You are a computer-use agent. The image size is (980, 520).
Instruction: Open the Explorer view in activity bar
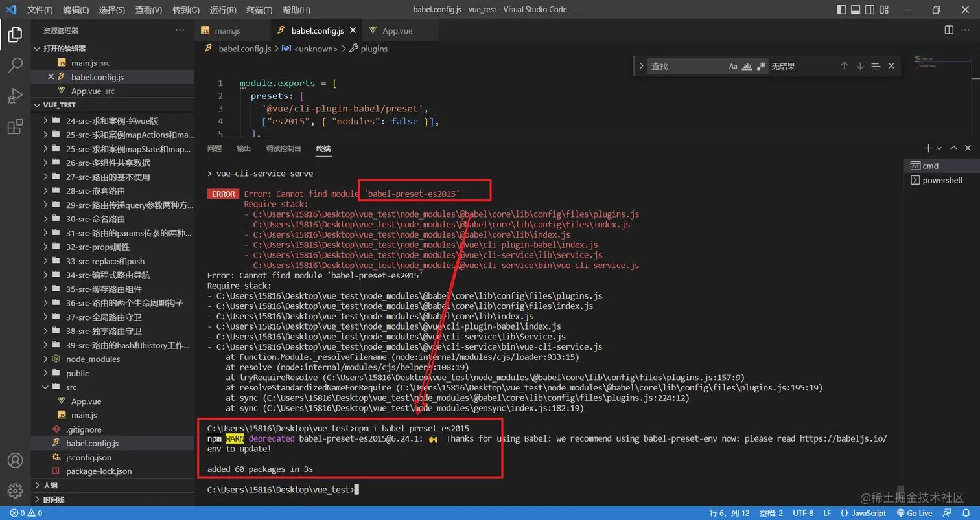(15, 34)
